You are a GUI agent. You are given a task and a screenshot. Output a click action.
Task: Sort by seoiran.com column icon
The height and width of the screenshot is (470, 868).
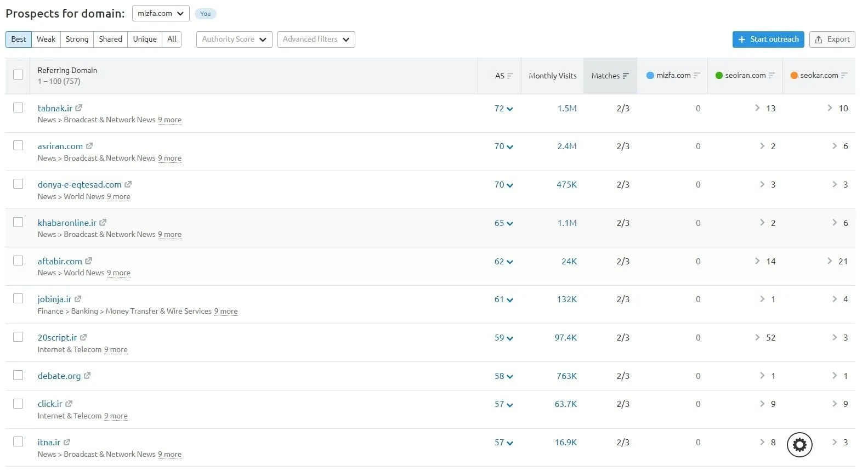[x=771, y=75]
